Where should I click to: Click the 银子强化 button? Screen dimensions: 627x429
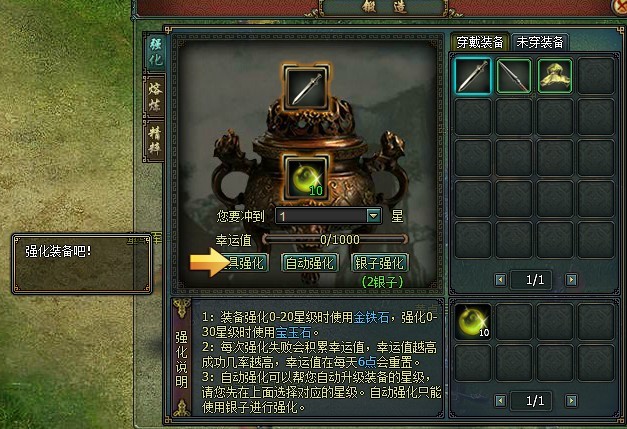point(379,263)
